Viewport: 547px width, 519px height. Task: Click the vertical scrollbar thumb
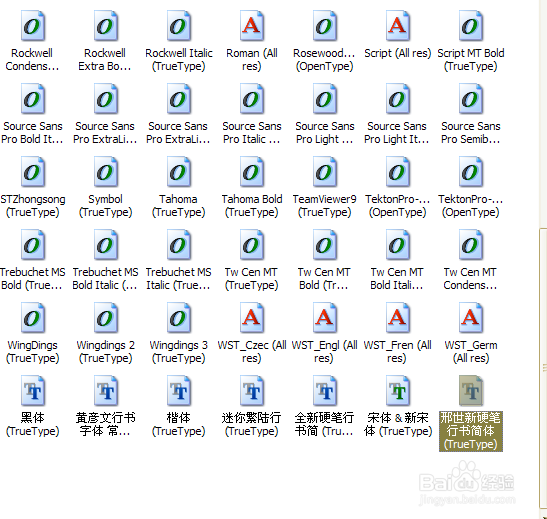pos(543,368)
